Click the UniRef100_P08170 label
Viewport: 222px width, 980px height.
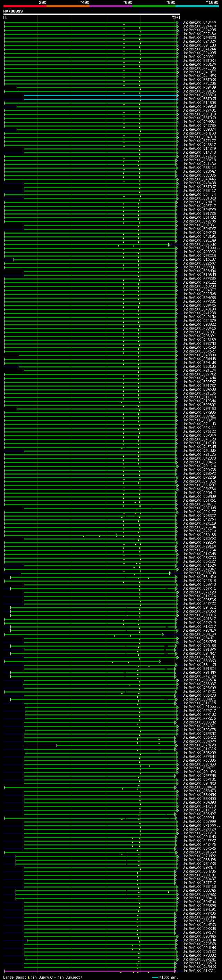point(199,64)
